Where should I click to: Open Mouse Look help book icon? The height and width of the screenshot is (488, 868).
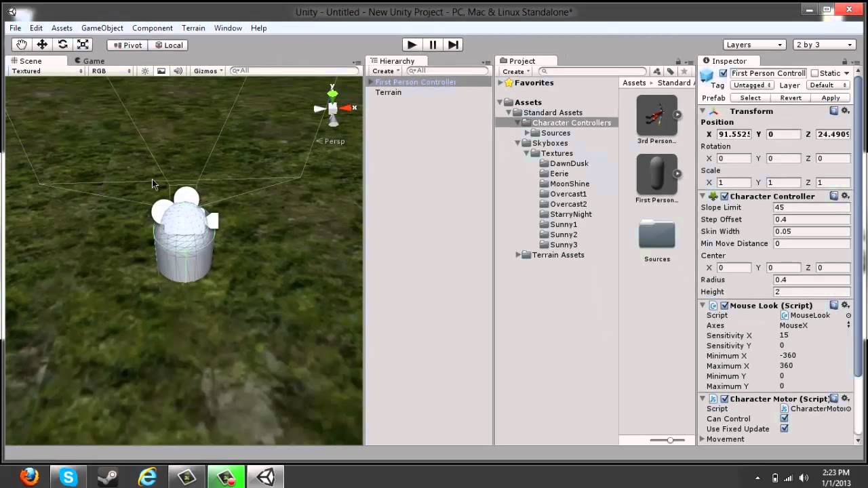pos(834,305)
